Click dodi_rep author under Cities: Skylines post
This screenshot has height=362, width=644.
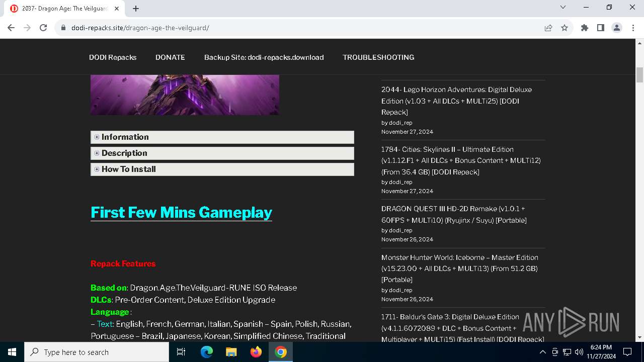pyautogui.click(x=400, y=182)
